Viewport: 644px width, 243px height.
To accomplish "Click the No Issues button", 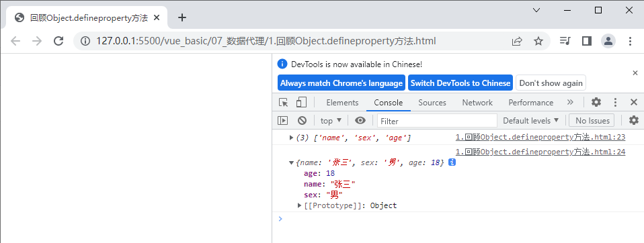I will pyautogui.click(x=592, y=120).
